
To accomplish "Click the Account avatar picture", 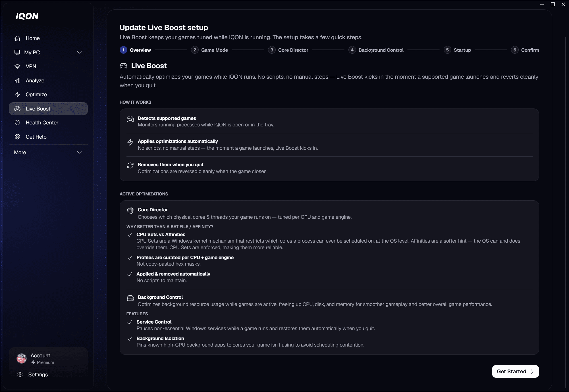I will [22, 358].
